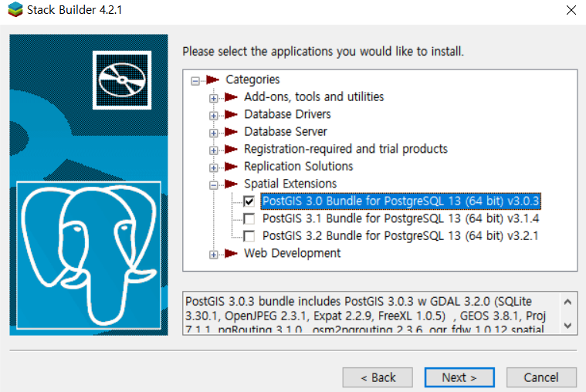
Task: Uncheck PostGIS 3.0 Bundle v3.0.3 checkbox
Action: [x=249, y=201]
